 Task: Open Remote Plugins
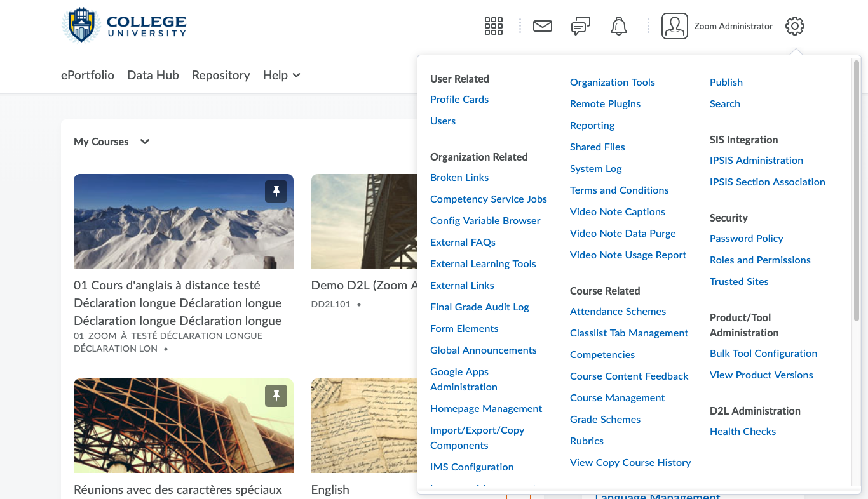tap(605, 104)
